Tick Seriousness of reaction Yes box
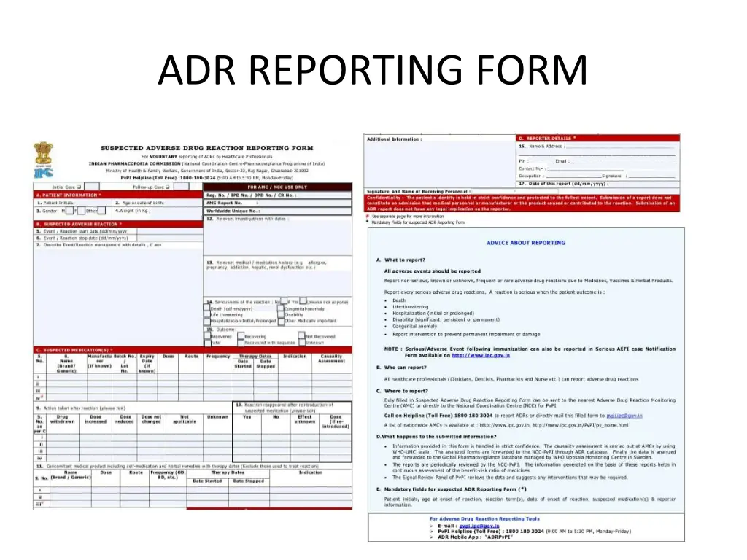 303,300
